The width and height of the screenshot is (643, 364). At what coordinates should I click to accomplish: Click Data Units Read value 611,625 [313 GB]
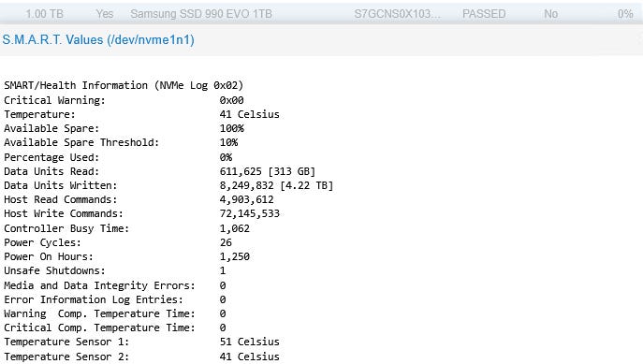268,171
